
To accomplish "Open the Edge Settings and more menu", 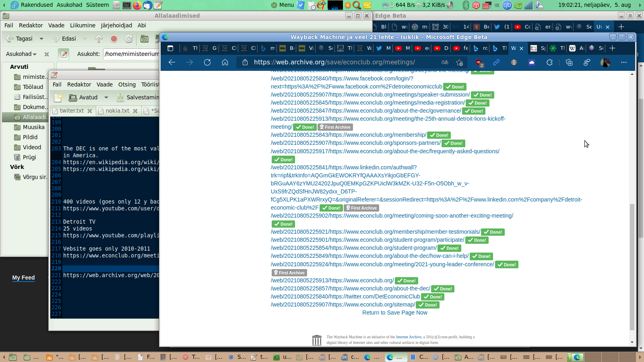I will click(x=624, y=62).
